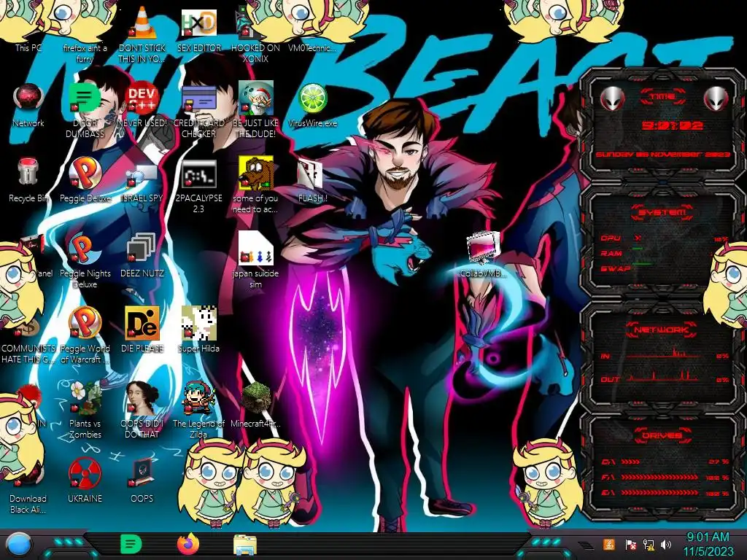Click the 'Sunday 05 November 2023' date text
This screenshot has width=747, height=560.
coord(662,155)
